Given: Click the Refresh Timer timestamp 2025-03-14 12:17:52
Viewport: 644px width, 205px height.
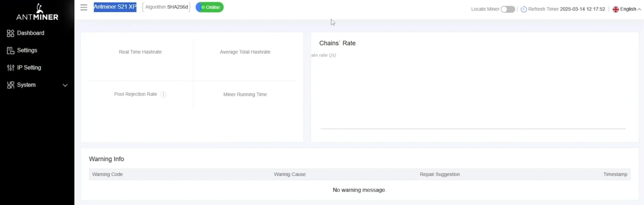Looking at the screenshot, I should [x=582, y=9].
